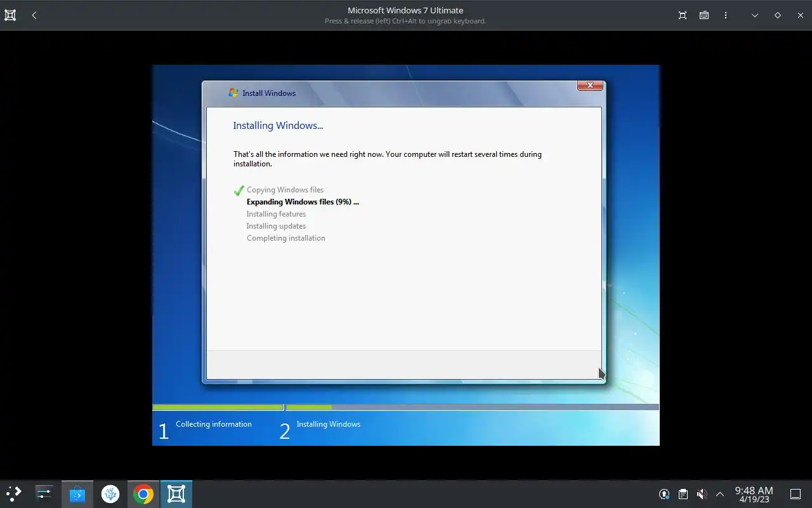Click 'Collecting information' stage label
The height and width of the screenshot is (508, 812).
coord(214,424)
